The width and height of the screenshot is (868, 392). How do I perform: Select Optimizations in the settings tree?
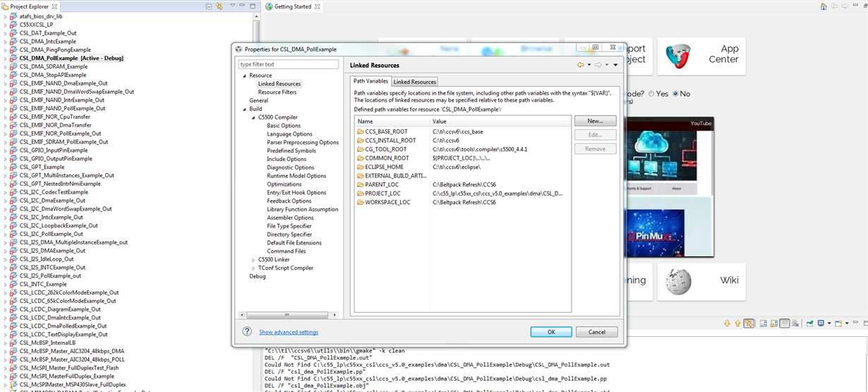coord(285,184)
